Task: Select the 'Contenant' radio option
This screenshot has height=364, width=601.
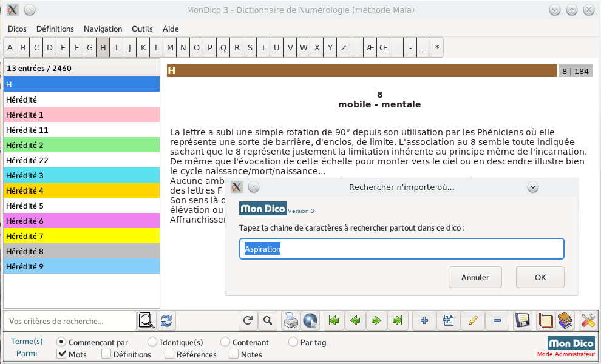Action: click(225, 342)
